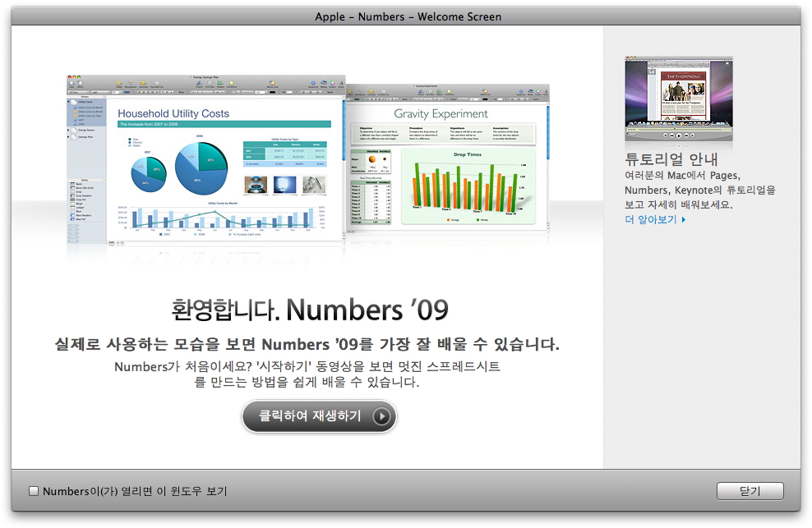Click the 클릭하여 재생하기 play button
812x528 pixels.
[x=319, y=416]
